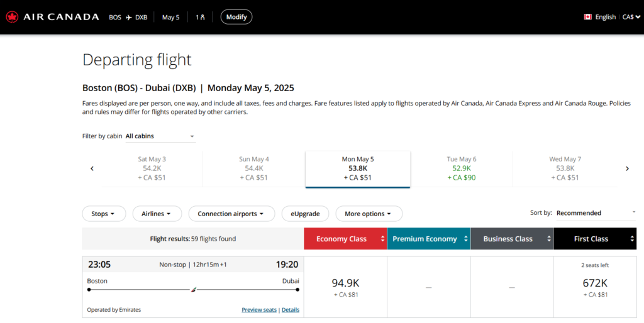Select the Tue May 6 date tab

pos(462,168)
